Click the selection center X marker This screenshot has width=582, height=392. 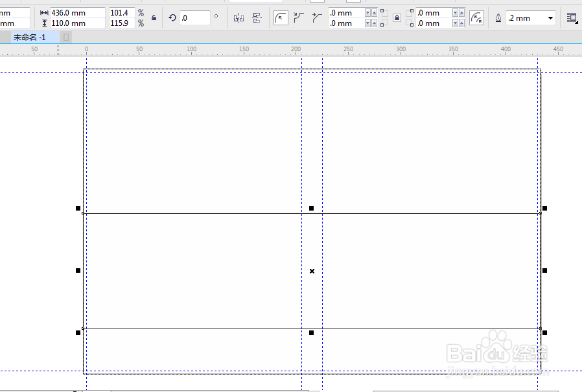point(312,271)
